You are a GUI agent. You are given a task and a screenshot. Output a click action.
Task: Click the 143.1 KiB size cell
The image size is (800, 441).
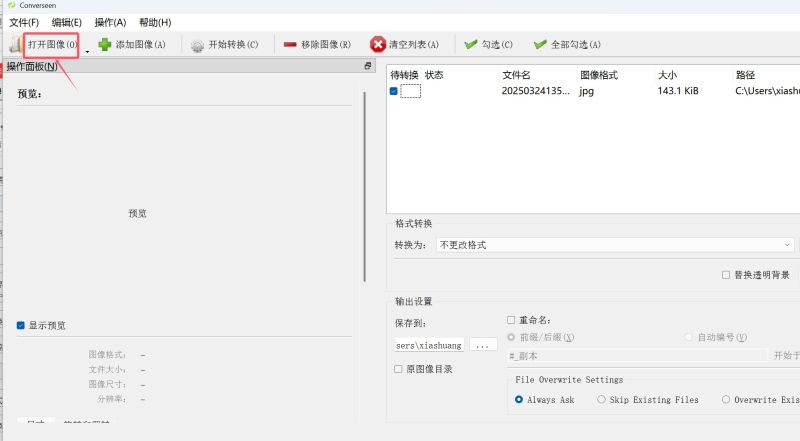(x=678, y=91)
